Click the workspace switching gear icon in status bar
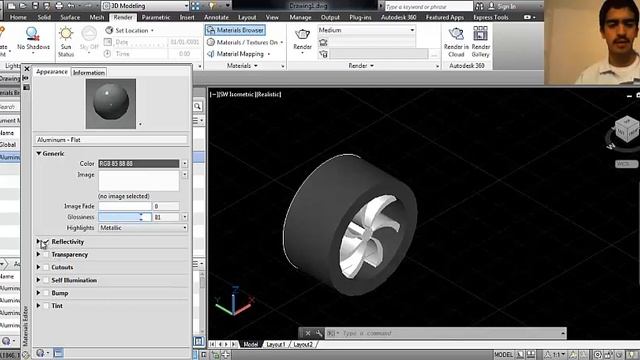The height and width of the screenshot is (360, 640). (x=598, y=355)
